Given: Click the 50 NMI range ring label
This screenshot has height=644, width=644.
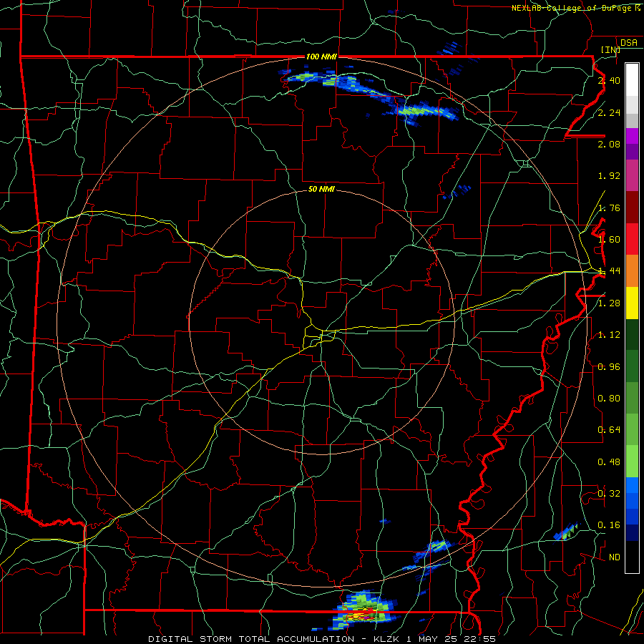Looking at the screenshot, I should point(321,189).
